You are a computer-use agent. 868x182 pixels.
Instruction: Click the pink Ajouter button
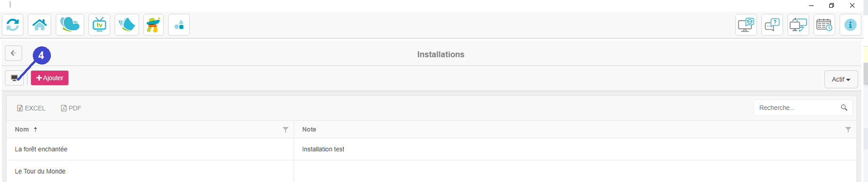(50, 78)
